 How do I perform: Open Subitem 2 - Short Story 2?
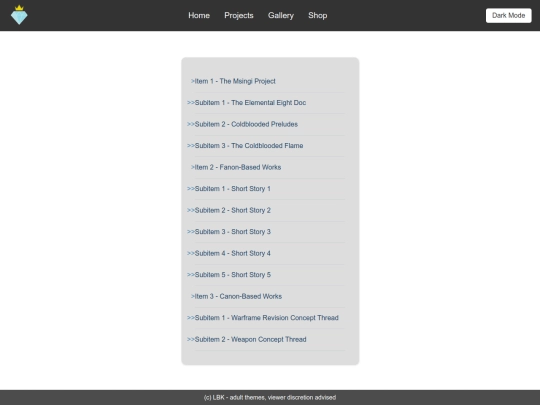[x=232, y=210]
